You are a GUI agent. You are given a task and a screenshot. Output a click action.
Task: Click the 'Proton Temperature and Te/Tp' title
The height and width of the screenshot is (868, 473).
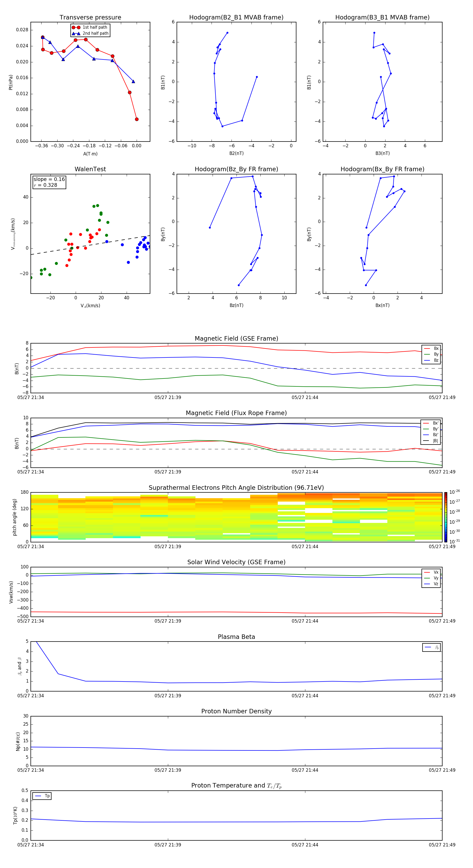(x=236, y=785)
